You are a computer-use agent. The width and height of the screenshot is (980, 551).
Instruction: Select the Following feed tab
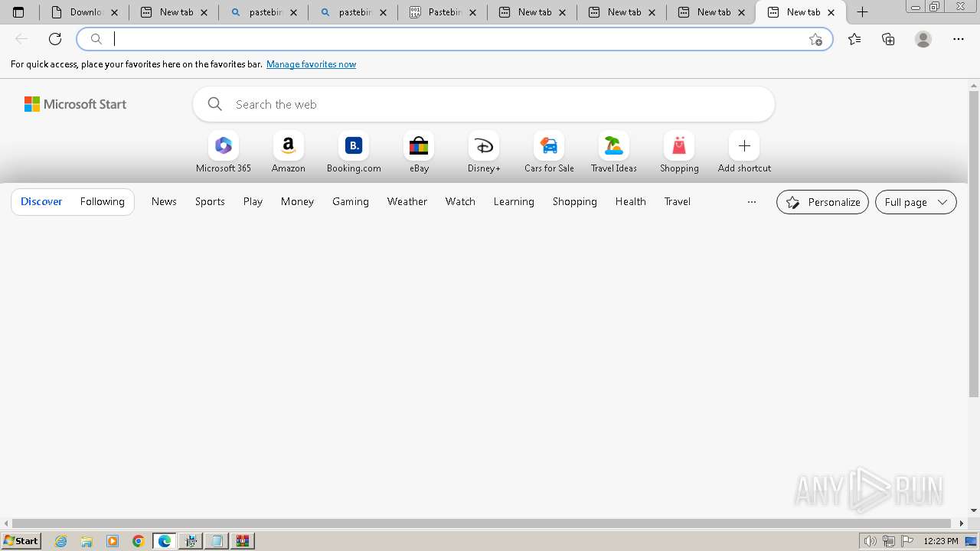coord(102,201)
